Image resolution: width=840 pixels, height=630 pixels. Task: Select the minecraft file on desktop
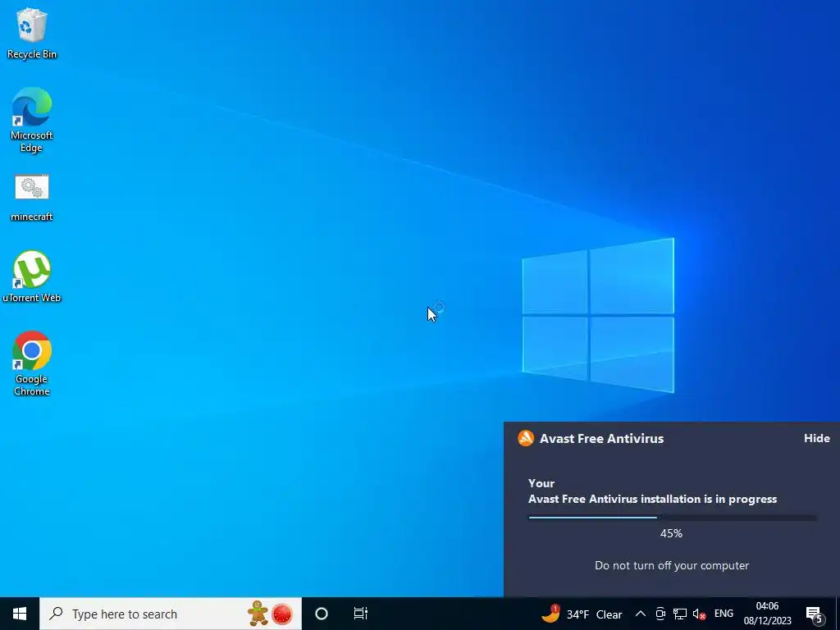point(32,198)
